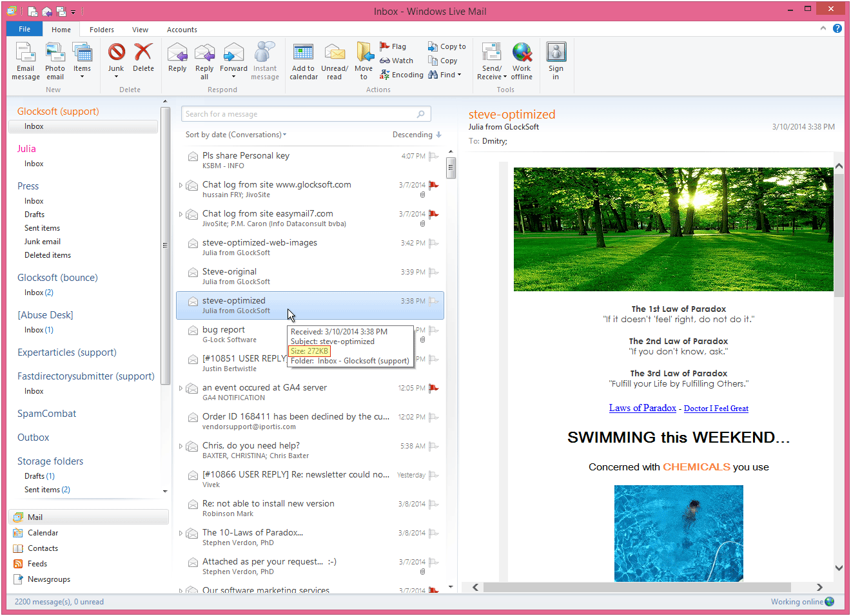Toggle Work offline mode
The image size is (851, 616).
click(x=522, y=61)
